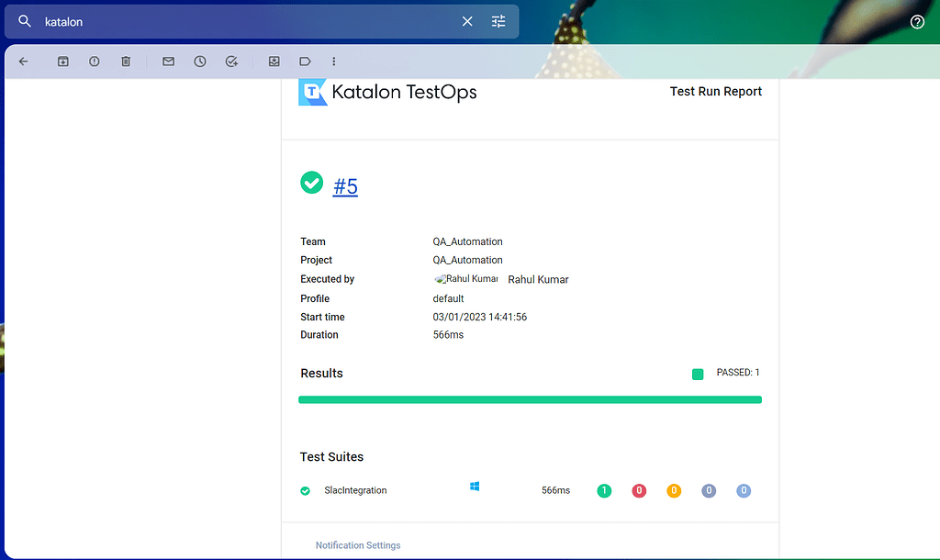Click the QA_Automation value next to Project
Image resolution: width=940 pixels, height=560 pixels.
pyautogui.click(x=467, y=260)
